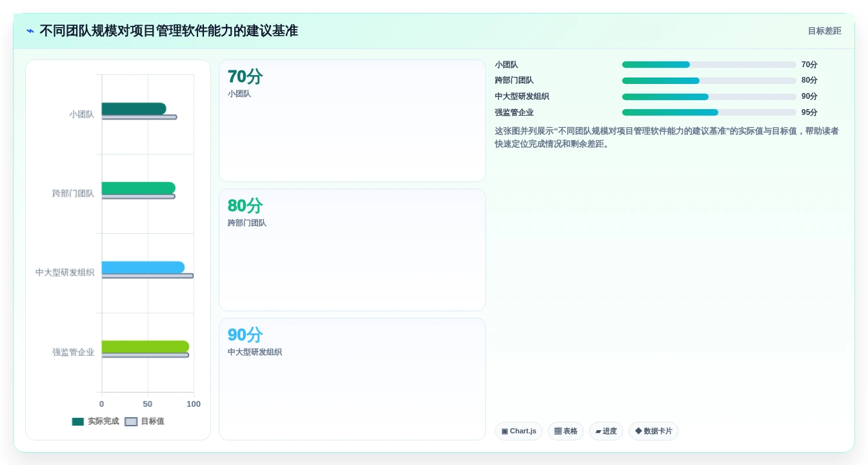Click the gray target bar for 中大型研发组织
This screenshot has height=465, width=868.
point(147,276)
